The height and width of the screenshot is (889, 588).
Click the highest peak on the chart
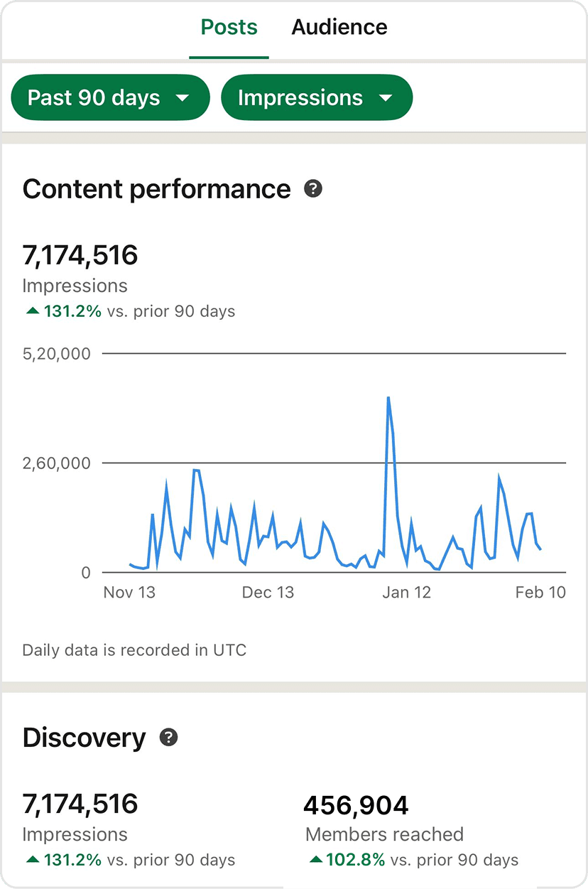point(388,399)
